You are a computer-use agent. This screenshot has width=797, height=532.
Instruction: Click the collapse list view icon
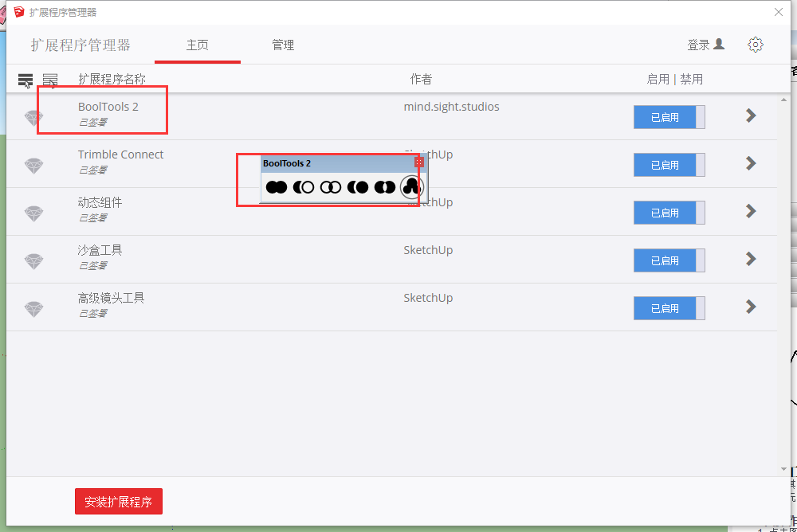[x=49, y=80]
